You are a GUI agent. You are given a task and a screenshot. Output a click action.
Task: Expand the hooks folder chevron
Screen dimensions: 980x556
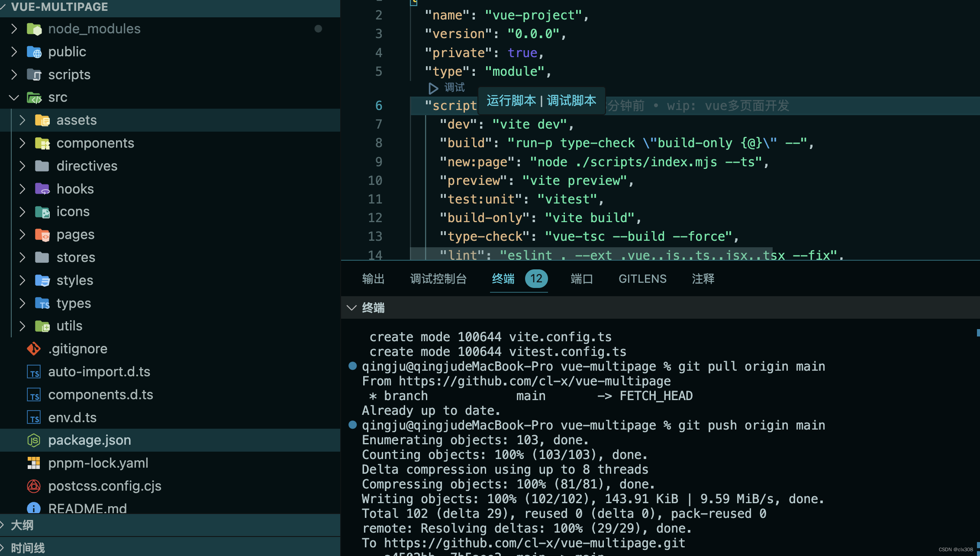point(23,189)
